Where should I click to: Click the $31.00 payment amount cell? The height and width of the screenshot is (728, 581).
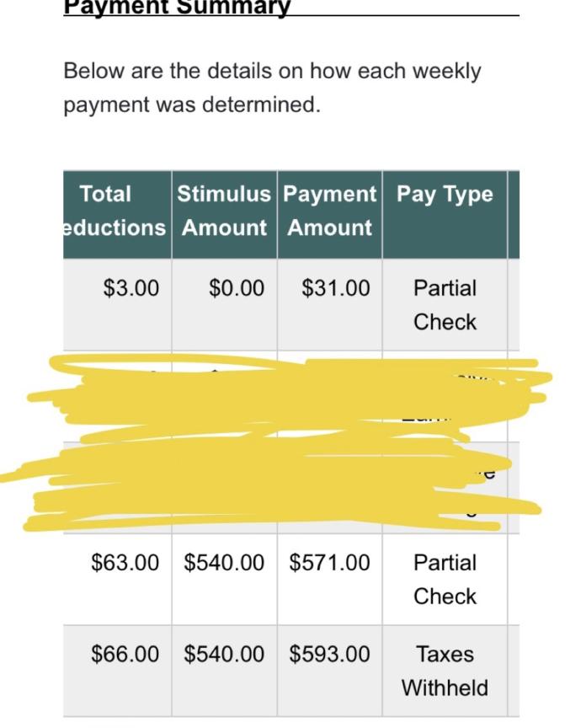tap(330, 304)
